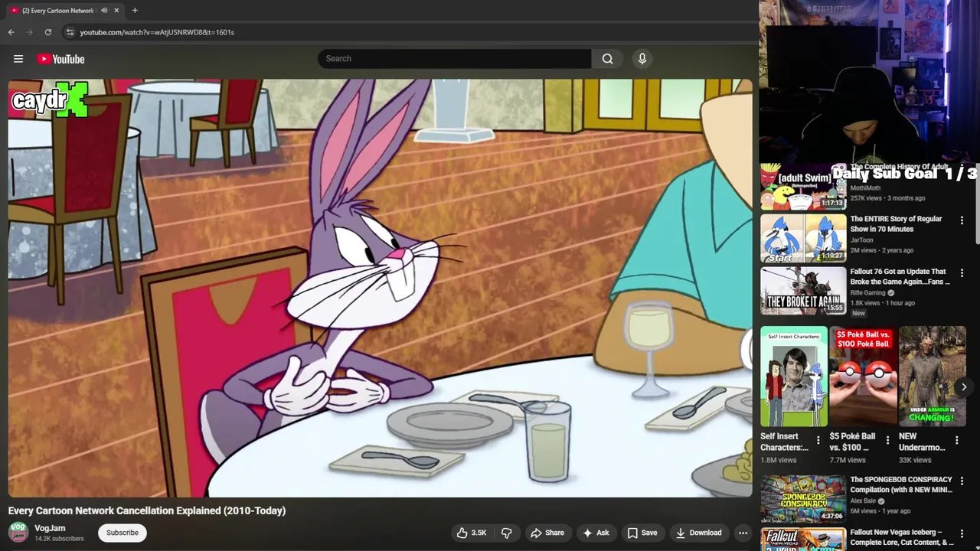Image resolution: width=980 pixels, height=551 pixels.
Task: Like the video with thumbs up
Action: pos(471,533)
